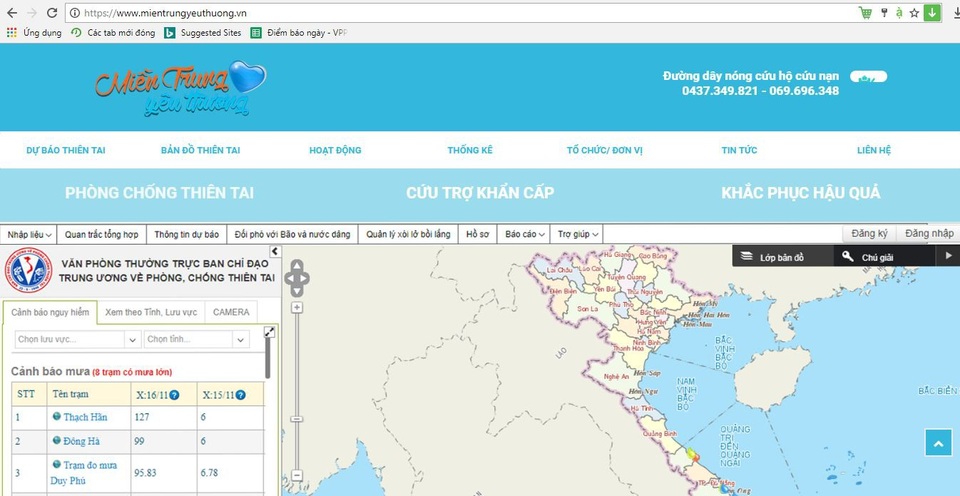960x496 pixels.
Task: Expand the Nhập liệu menu
Action: (x=29, y=234)
